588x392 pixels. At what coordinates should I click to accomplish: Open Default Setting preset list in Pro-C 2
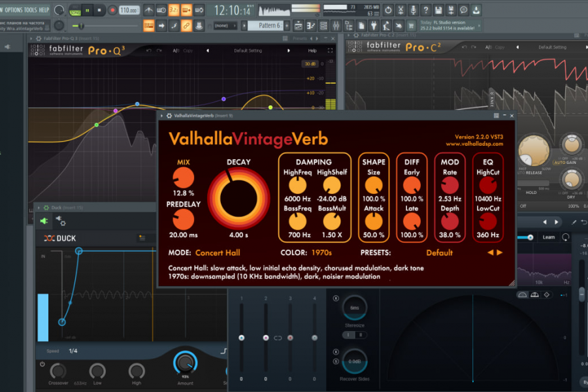point(552,47)
